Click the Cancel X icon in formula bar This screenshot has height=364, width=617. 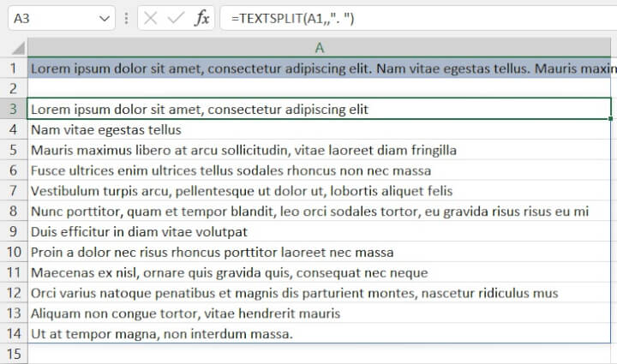[x=150, y=18]
